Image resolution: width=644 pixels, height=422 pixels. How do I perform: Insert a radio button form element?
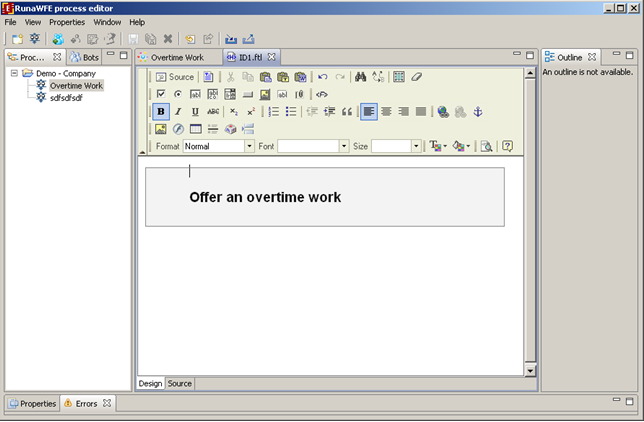click(178, 95)
